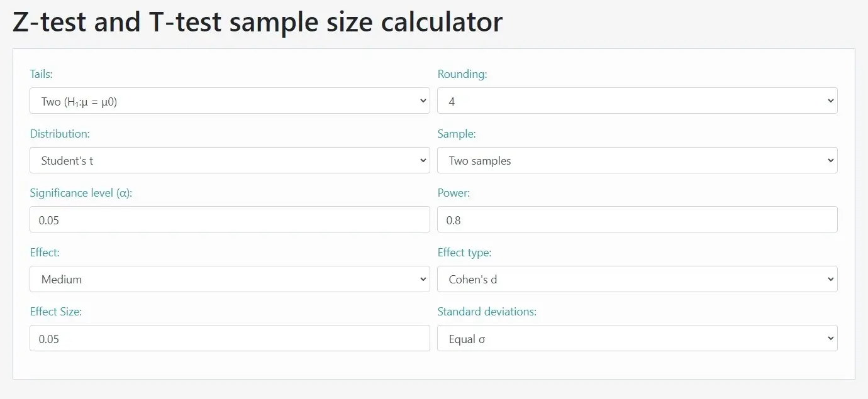The image size is (868, 399).
Task: Click the "Tails:" field label
Action: (42, 74)
